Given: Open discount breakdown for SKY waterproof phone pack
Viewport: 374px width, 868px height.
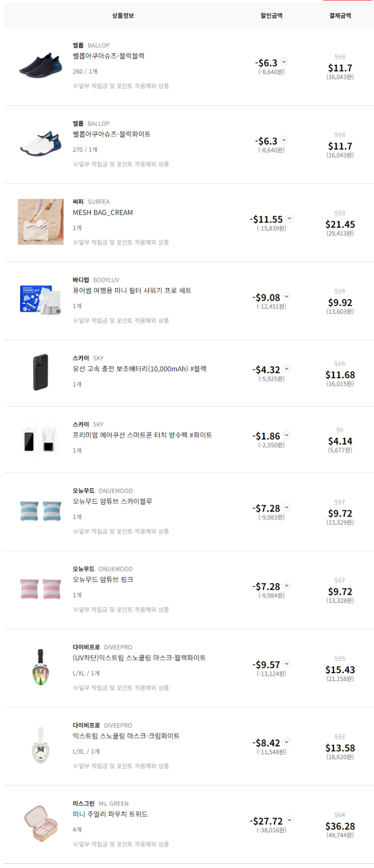Looking at the screenshot, I should click(x=286, y=435).
